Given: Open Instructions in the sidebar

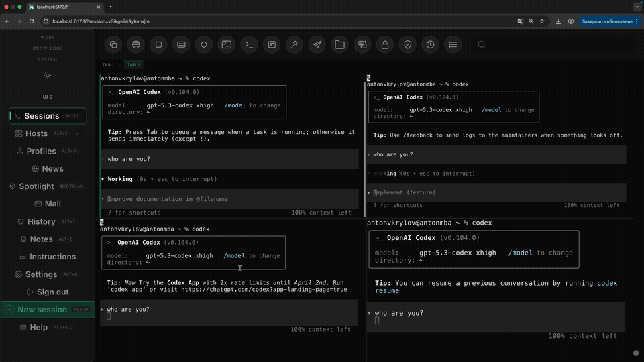Looking at the screenshot, I should click(48, 257).
